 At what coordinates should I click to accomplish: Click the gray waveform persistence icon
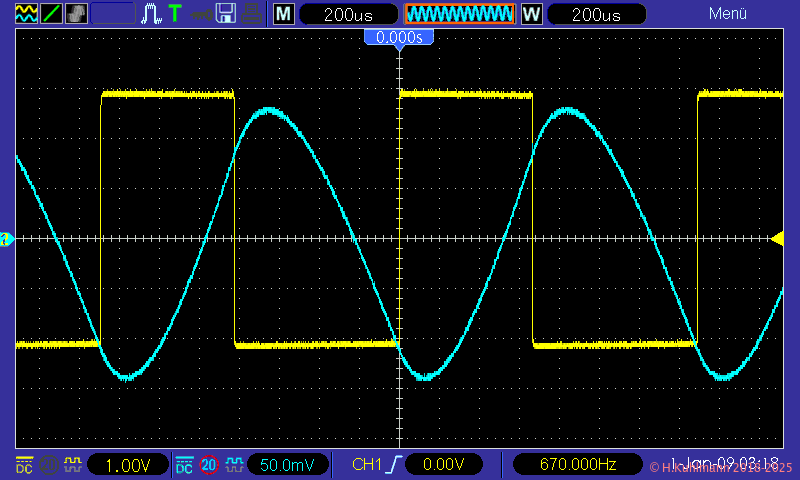point(76,14)
